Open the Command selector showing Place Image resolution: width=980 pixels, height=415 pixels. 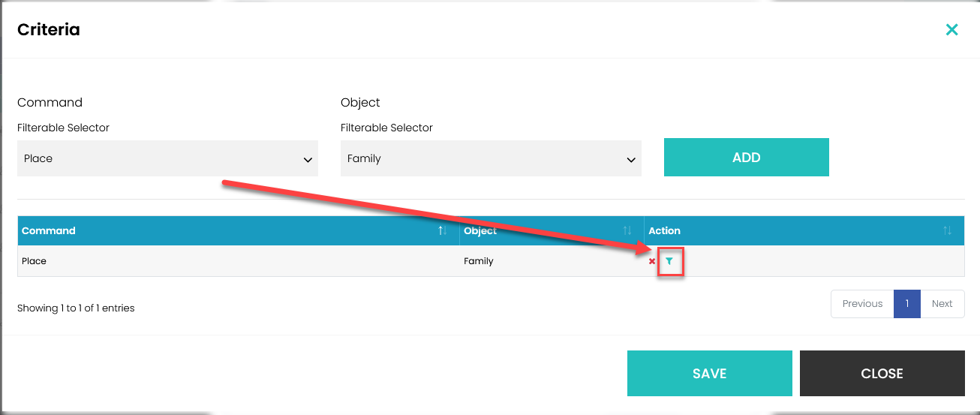tap(167, 158)
